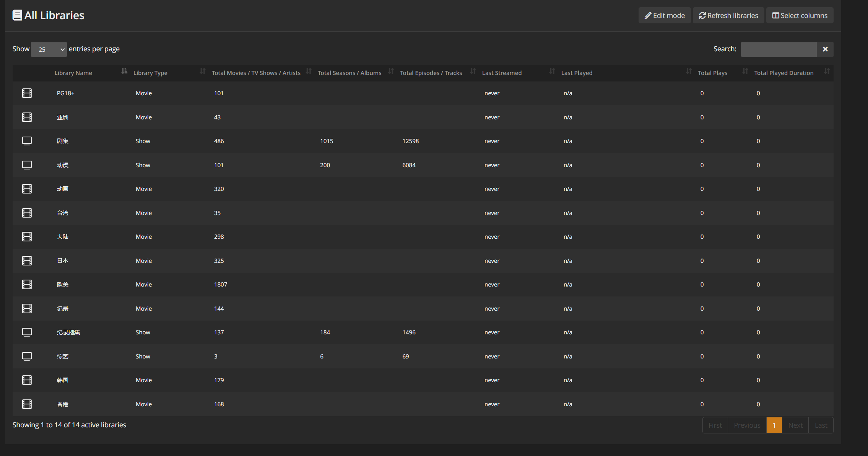
Task: Open the entries per page dropdown
Action: 49,49
